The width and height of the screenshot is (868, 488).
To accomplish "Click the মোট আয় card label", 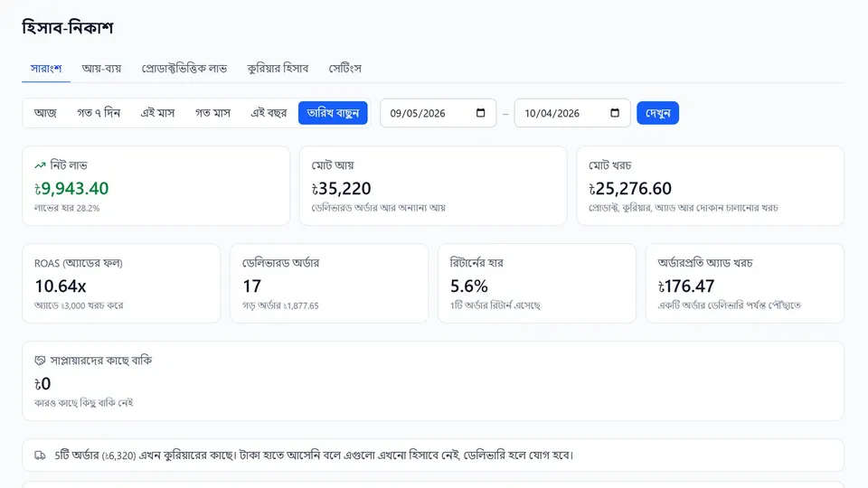I will coord(333,165).
